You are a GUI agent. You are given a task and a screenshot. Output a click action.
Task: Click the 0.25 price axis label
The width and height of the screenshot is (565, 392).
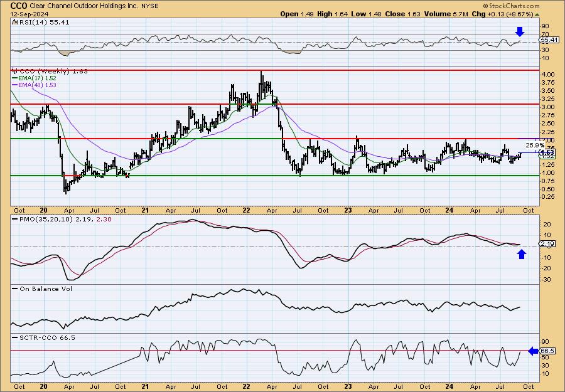pos(547,197)
